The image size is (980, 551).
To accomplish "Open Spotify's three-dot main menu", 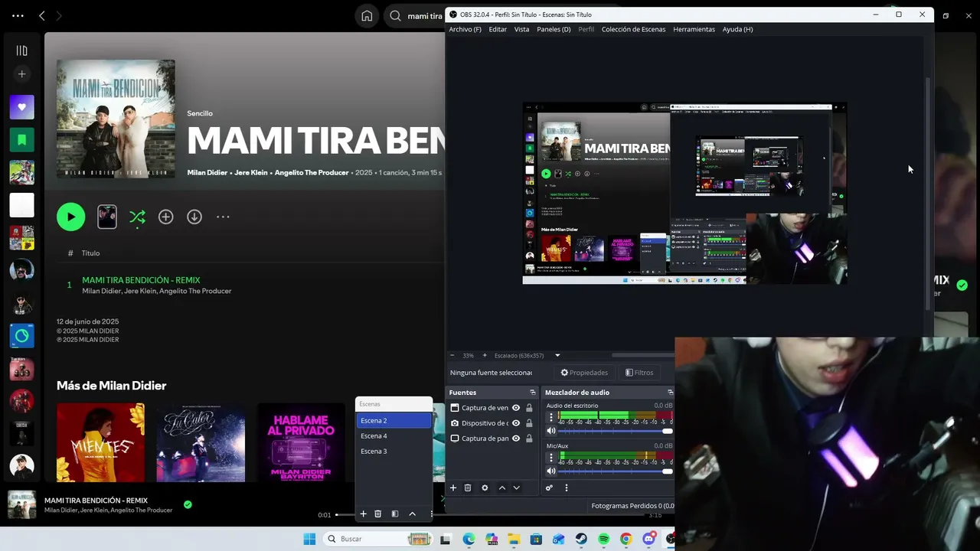I will pyautogui.click(x=18, y=15).
